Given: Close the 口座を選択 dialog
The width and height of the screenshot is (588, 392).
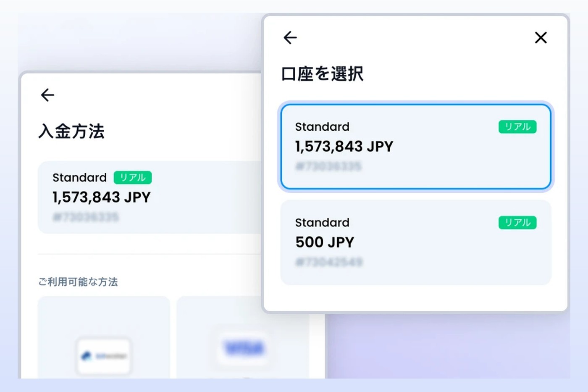Looking at the screenshot, I should (541, 38).
